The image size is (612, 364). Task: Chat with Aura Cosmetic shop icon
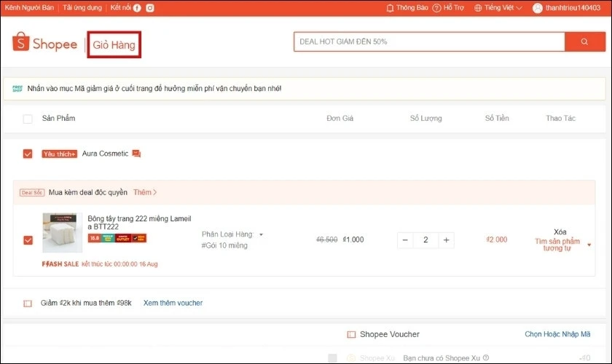(x=136, y=154)
